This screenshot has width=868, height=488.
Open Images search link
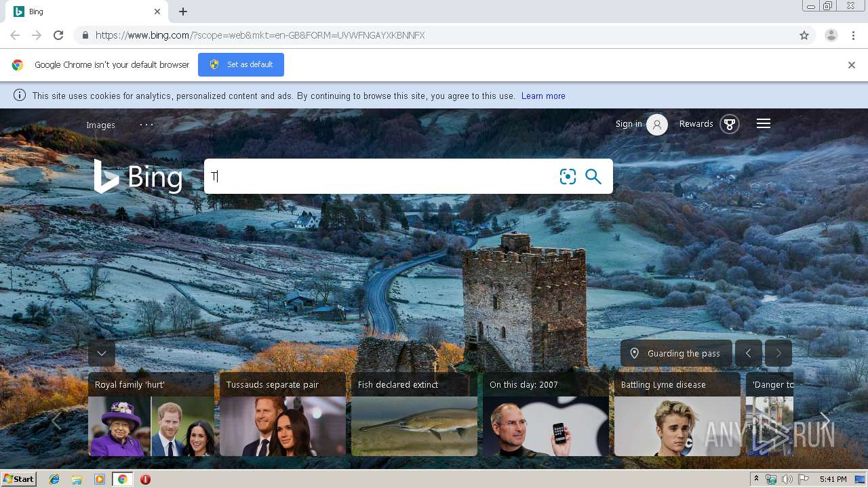tap(100, 125)
